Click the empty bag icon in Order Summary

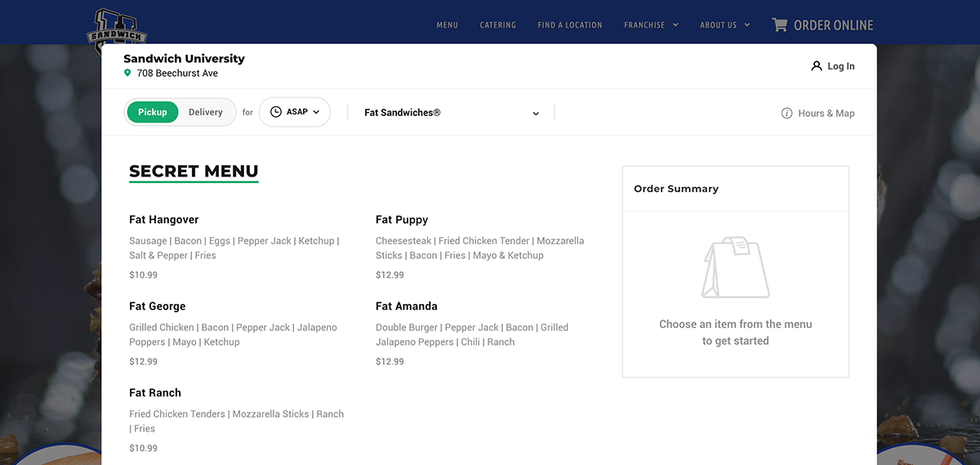pos(735,268)
